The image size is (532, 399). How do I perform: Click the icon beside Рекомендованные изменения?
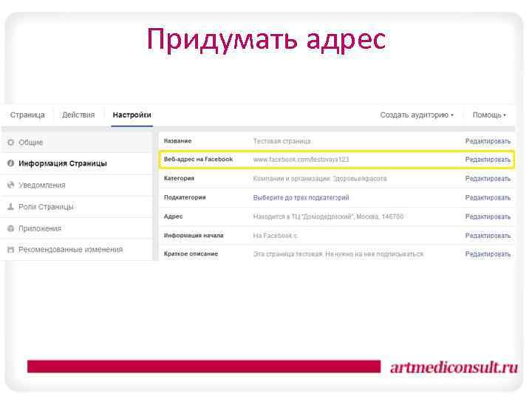pos(11,250)
